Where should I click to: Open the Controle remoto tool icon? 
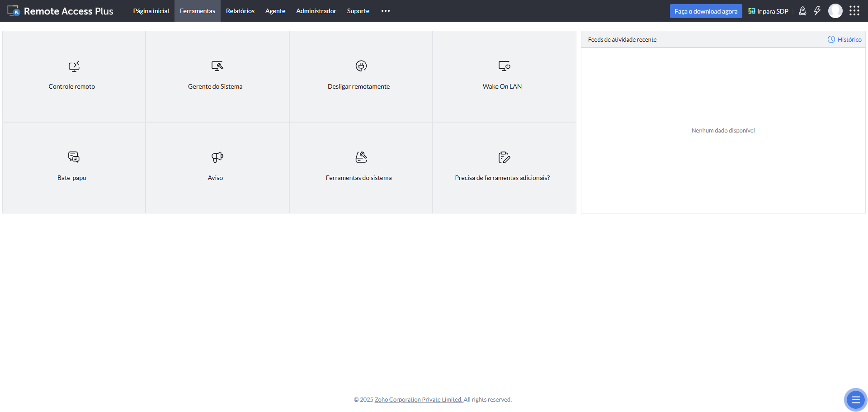pos(74,66)
